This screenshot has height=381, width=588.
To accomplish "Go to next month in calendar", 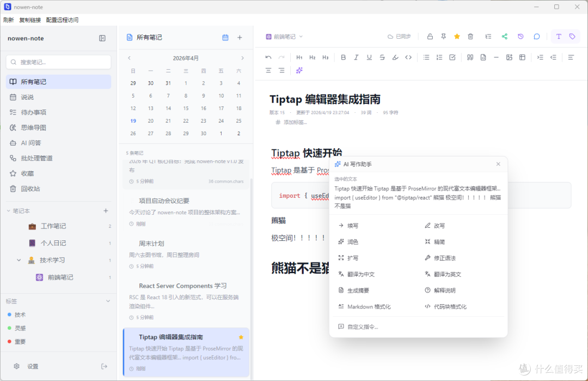I will [242, 58].
